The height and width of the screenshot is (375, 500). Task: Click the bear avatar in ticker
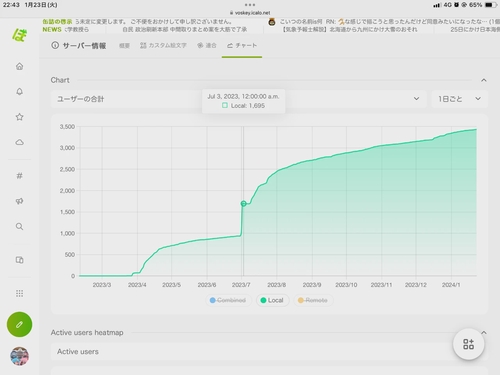click(272, 22)
